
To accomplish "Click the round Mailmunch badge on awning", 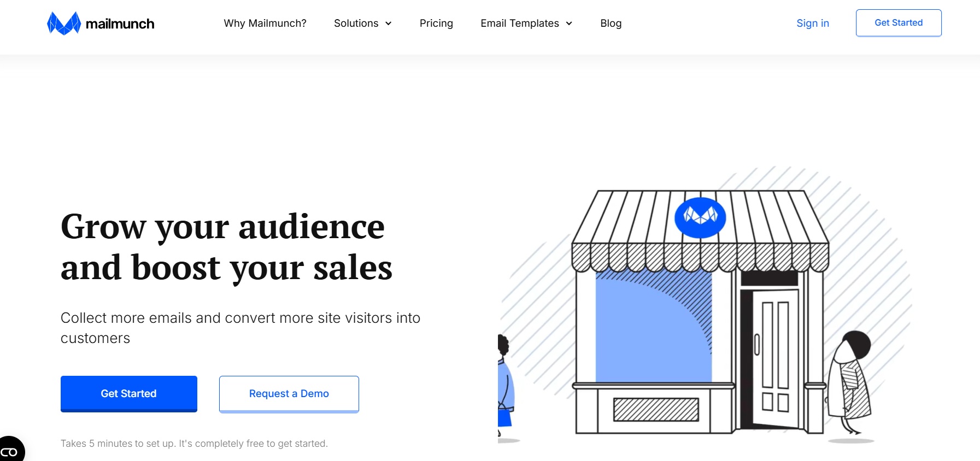I will (700, 217).
